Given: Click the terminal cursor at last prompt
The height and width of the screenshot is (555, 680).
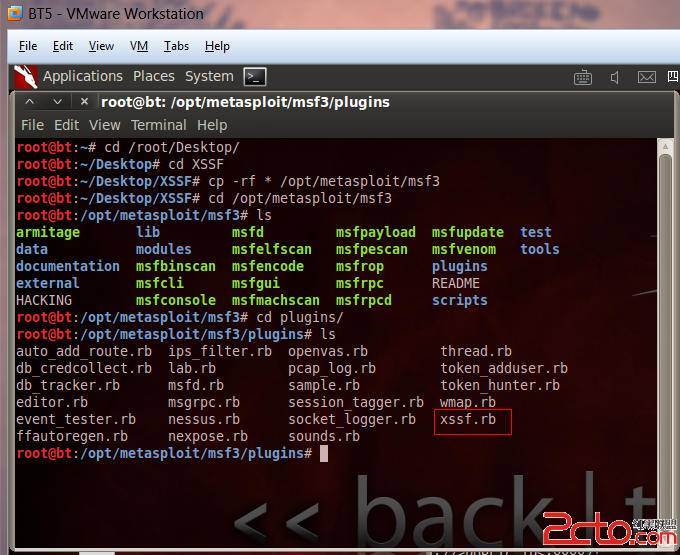Looking at the screenshot, I should 324,454.
